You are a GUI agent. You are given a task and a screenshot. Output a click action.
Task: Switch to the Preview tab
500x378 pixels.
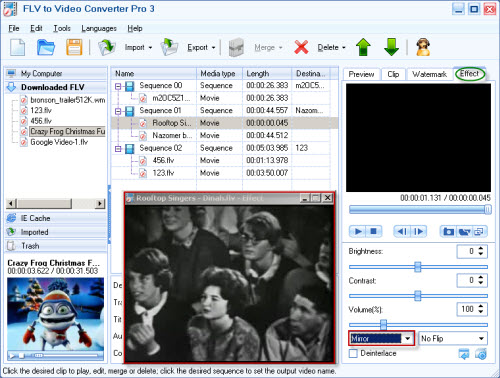click(x=361, y=74)
